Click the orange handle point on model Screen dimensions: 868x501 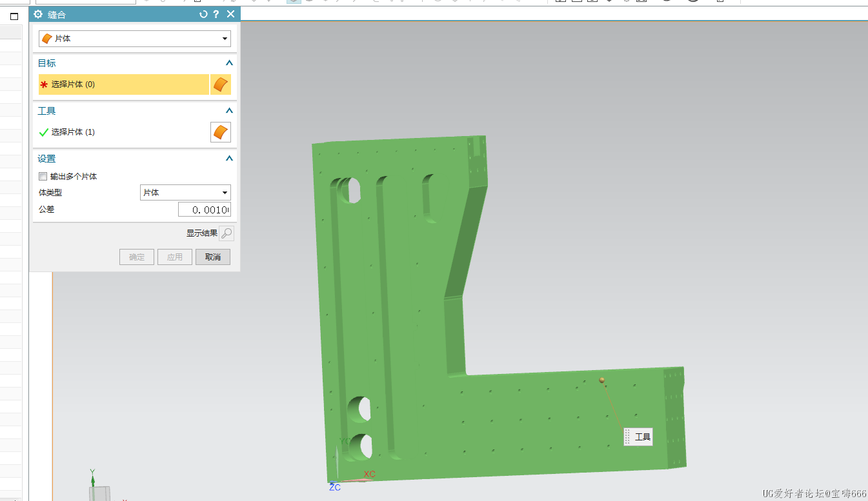pyautogui.click(x=602, y=380)
